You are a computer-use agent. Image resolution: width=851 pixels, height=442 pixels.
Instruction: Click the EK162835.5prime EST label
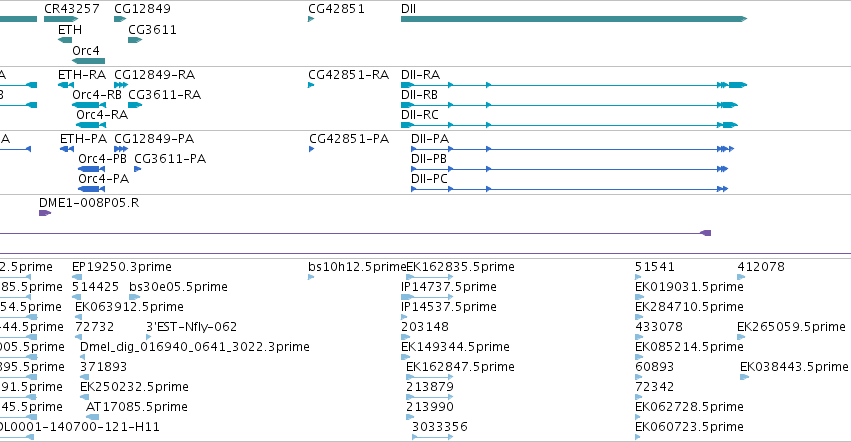point(460,267)
